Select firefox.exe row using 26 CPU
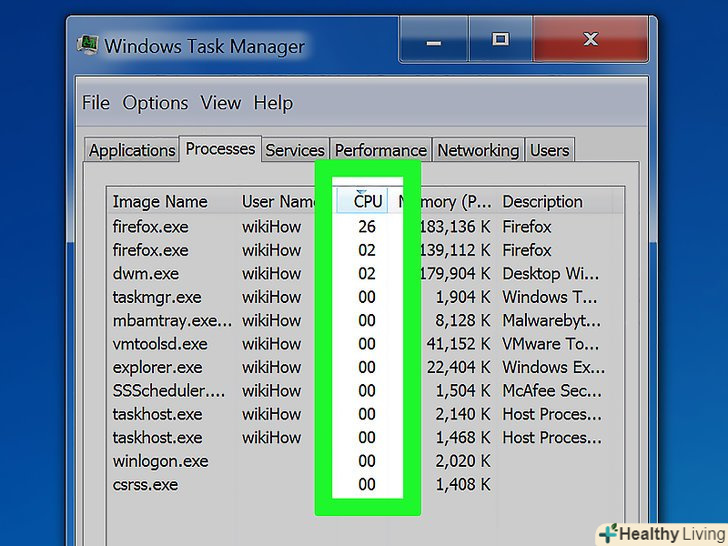 click(x=365, y=227)
